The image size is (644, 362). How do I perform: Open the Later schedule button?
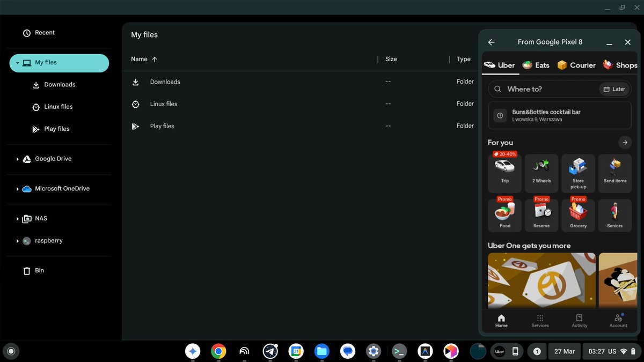614,89
